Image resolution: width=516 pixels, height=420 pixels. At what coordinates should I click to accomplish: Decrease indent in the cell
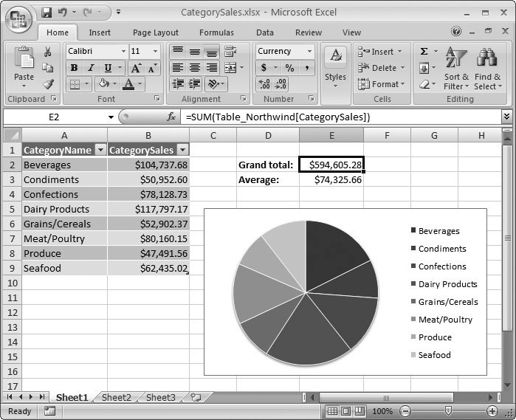coord(178,84)
